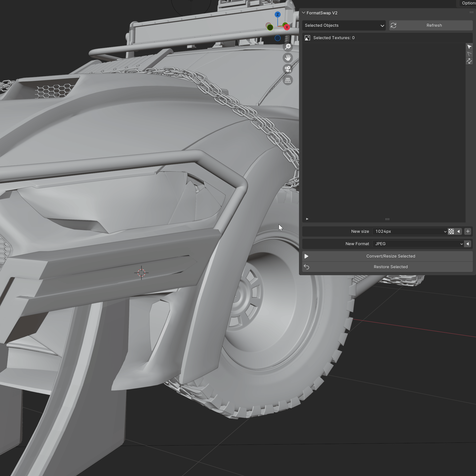Click the left arrow beside the checkerboard icon

(458, 231)
